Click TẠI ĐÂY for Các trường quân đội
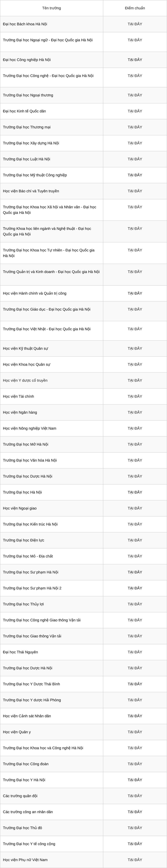This screenshot has width=167, height=868. pyautogui.click(x=135, y=796)
